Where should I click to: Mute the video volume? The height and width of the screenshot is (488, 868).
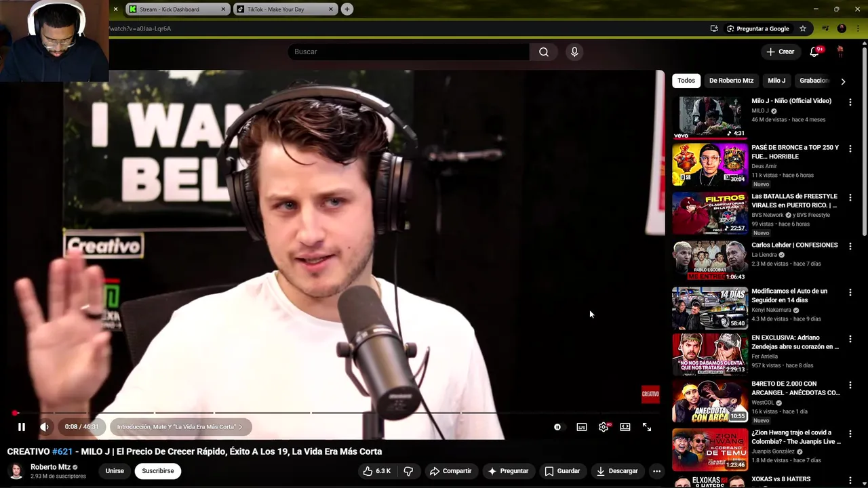(44, 427)
